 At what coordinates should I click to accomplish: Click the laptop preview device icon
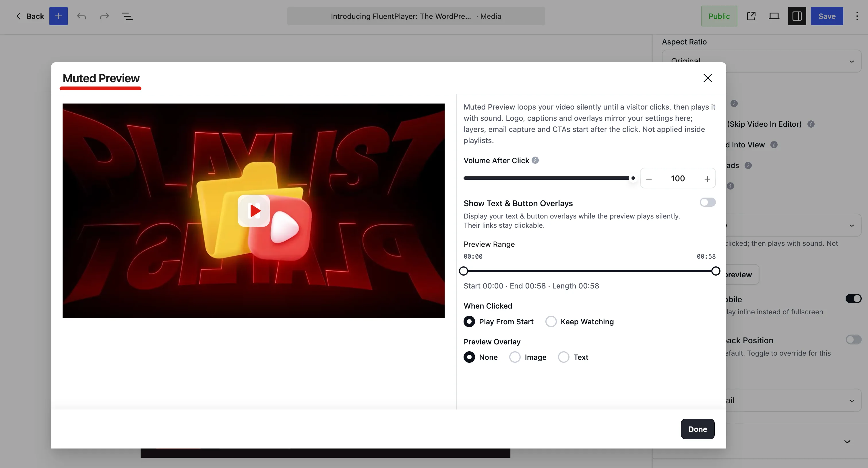point(774,16)
